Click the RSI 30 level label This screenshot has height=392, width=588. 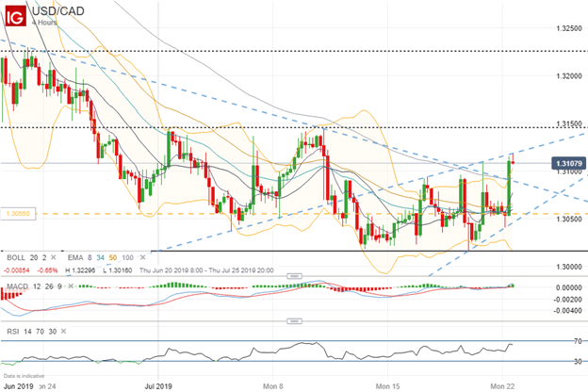point(578,362)
